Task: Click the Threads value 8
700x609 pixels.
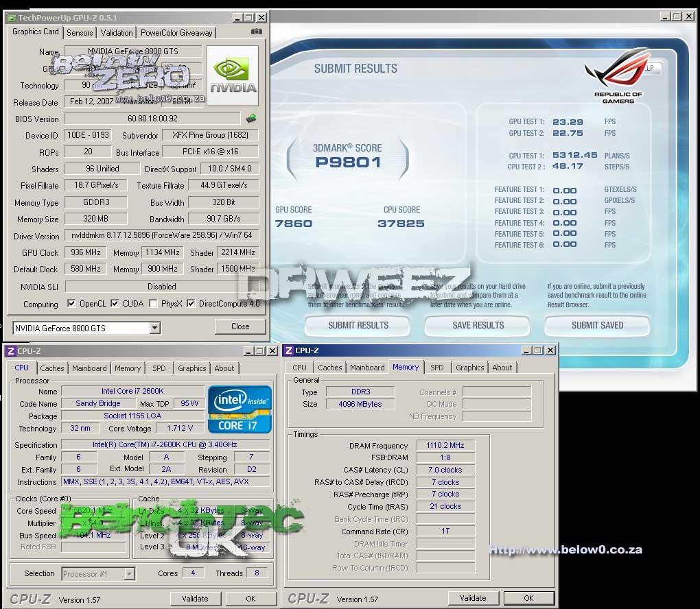Action: pos(257,573)
